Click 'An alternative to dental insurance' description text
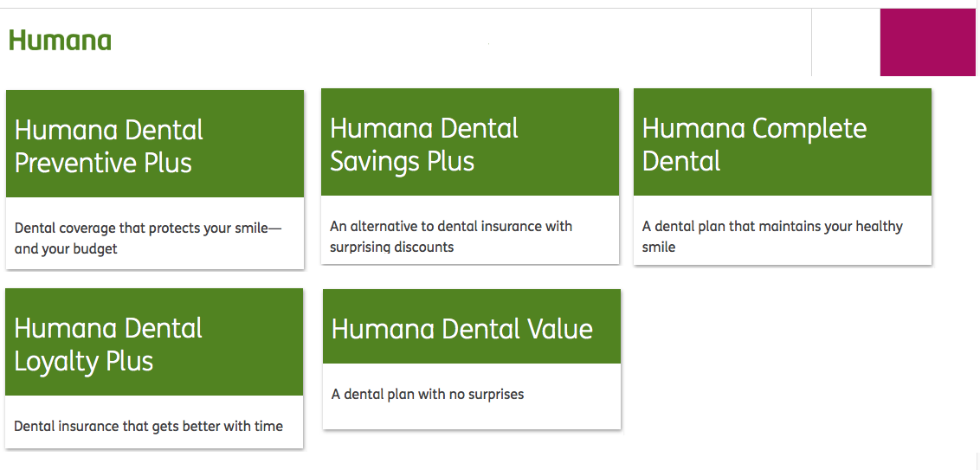This screenshot has height=470, width=980. click(451, 236)
